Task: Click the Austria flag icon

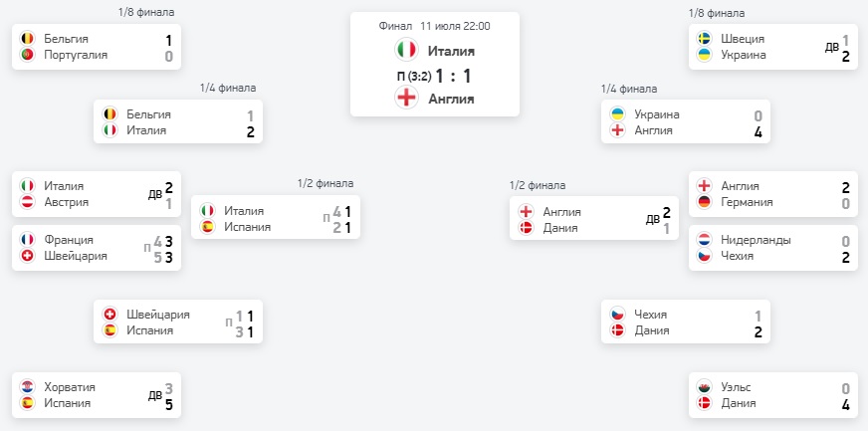Action: (28, 203)
